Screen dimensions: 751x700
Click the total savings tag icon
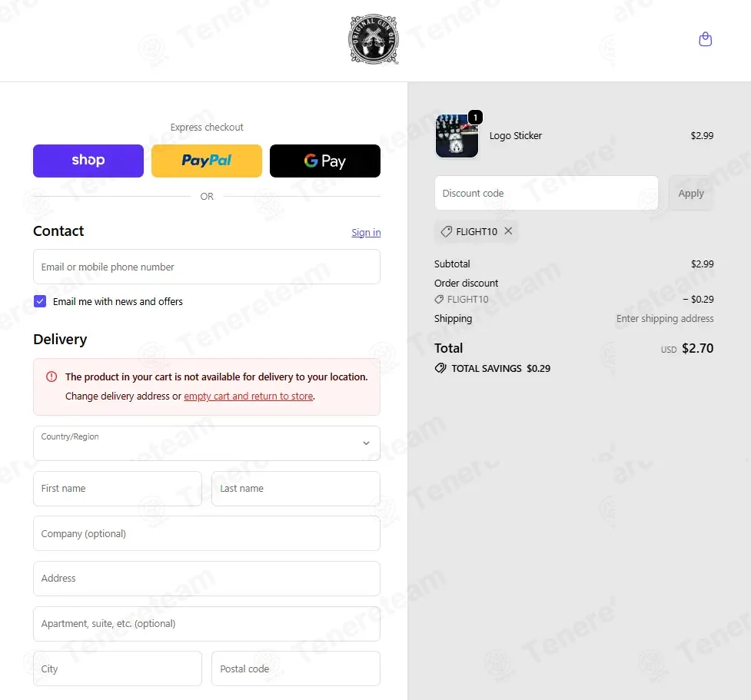[440, 368]
